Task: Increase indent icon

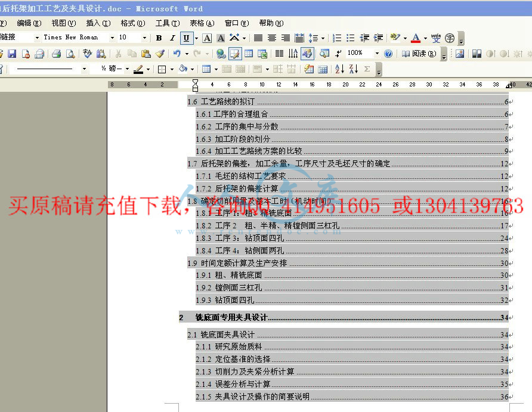Action: [378, 38]
